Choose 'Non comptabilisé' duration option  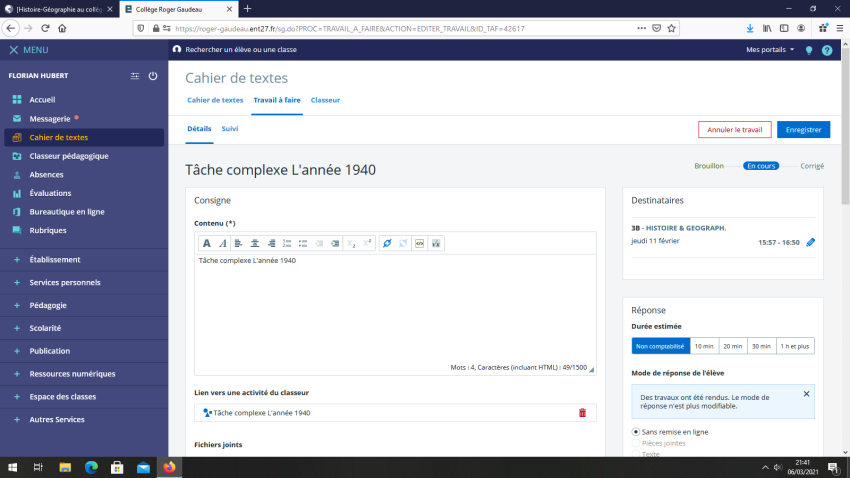point(660,346)
